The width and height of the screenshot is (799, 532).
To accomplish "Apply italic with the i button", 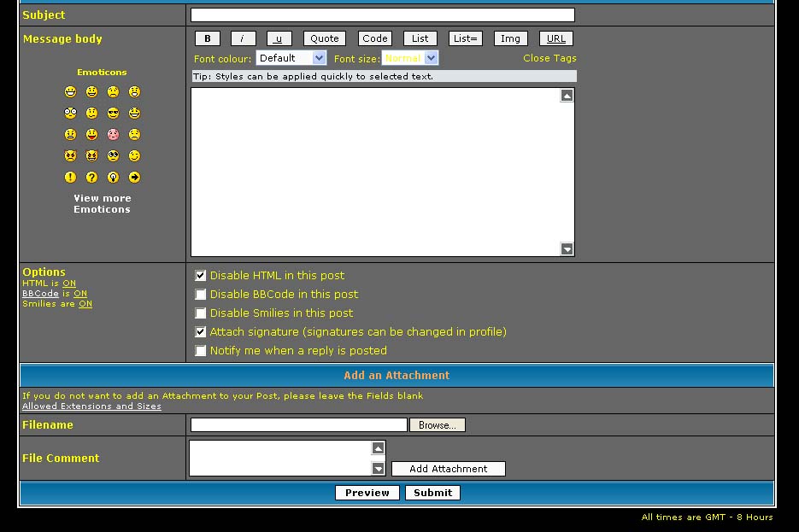I will [x=243, y=38].
